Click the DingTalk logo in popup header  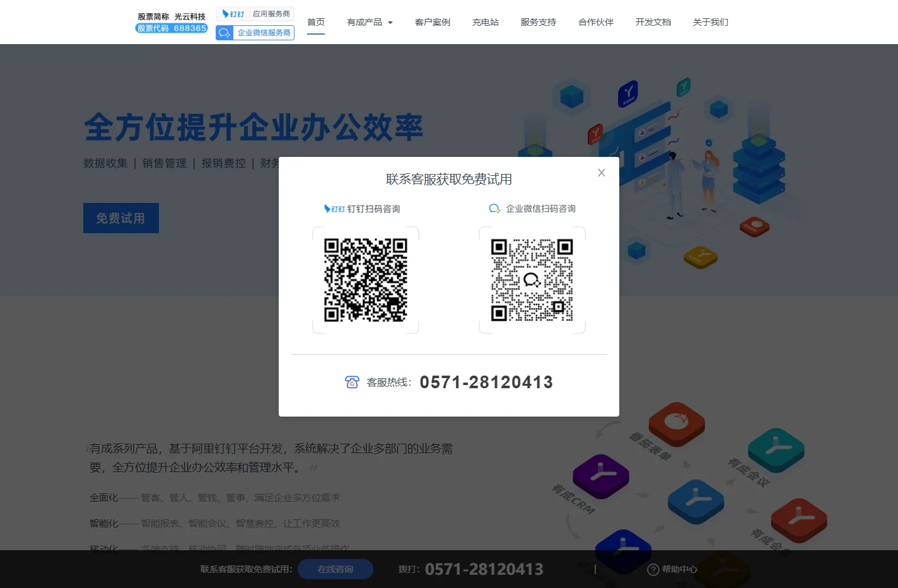pos(334,209)
